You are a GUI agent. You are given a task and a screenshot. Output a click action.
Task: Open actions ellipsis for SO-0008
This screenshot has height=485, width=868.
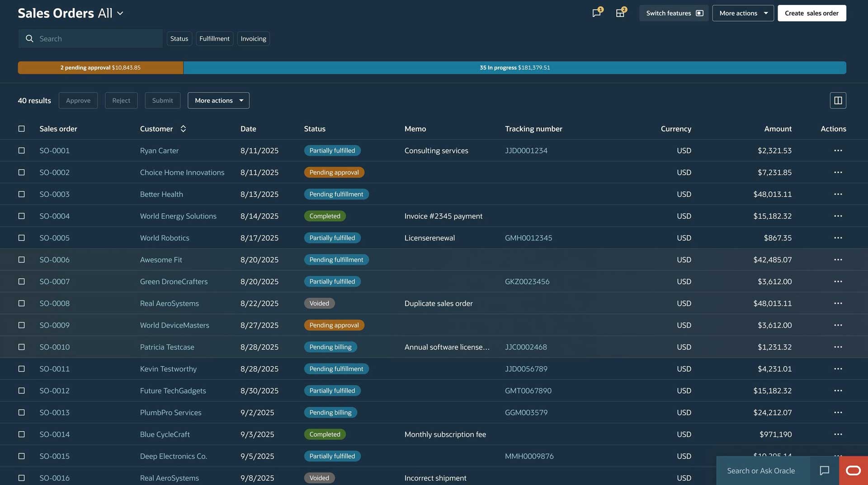838,304
